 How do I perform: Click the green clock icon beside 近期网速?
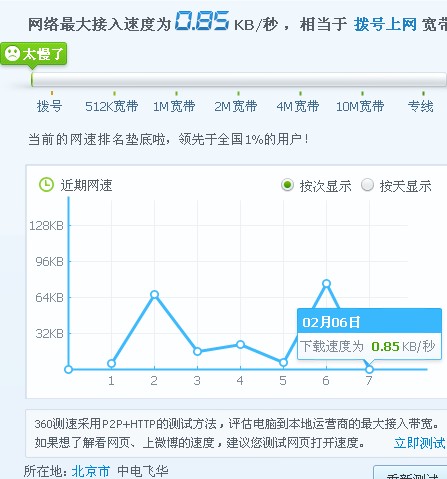point(46,185)
